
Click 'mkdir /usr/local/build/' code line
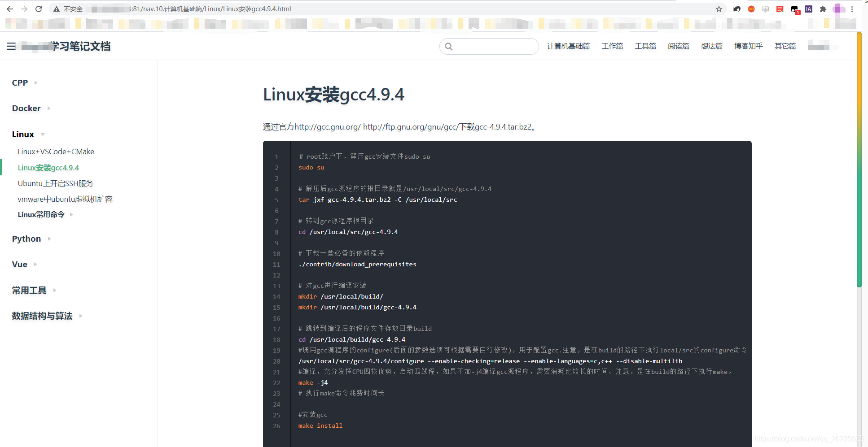click(341, 296)
